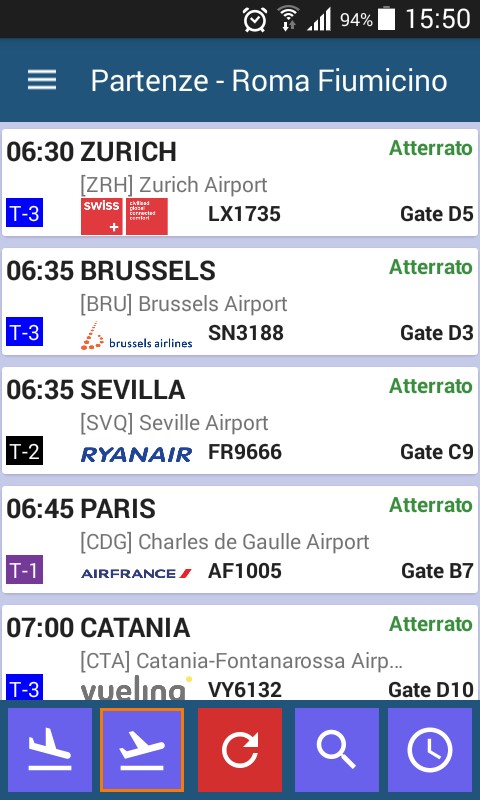480x800 pixels.
Task: Tap the T-2 terminal badge for Sevilla
Action: pos(24,451)
